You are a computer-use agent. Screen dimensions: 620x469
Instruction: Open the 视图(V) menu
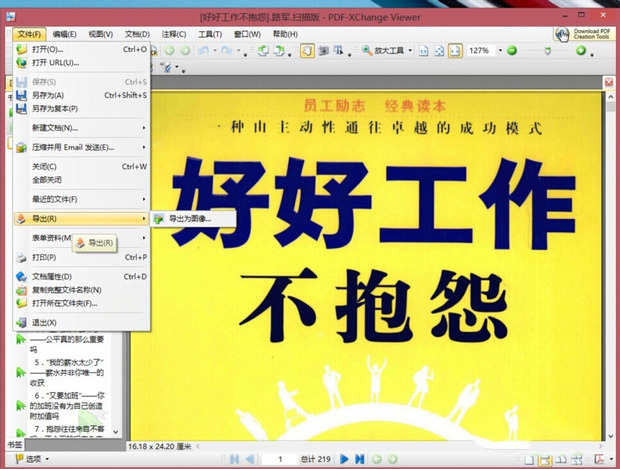[100, 34]
